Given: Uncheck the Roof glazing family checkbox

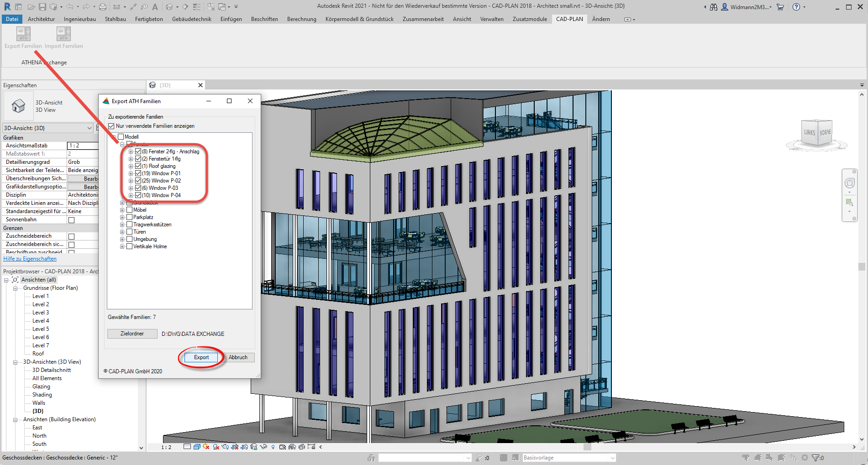Looking at the screenshot, I should (x=138, y=166).
